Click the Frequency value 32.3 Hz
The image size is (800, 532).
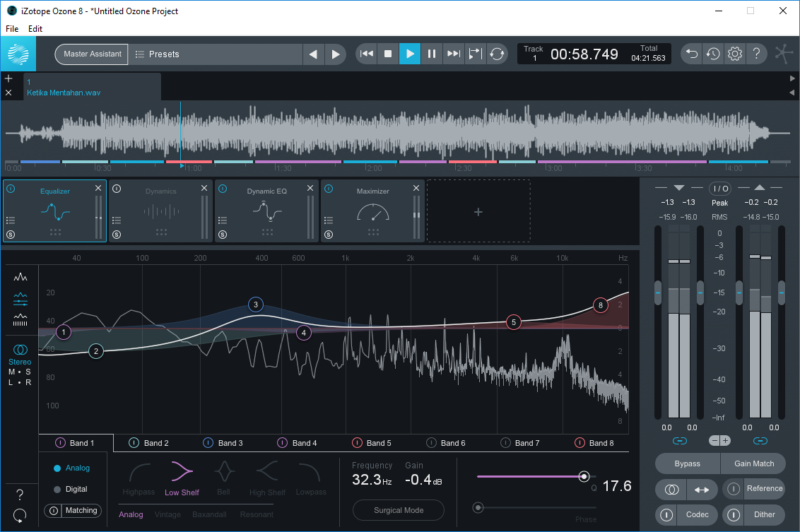(372, 480)
